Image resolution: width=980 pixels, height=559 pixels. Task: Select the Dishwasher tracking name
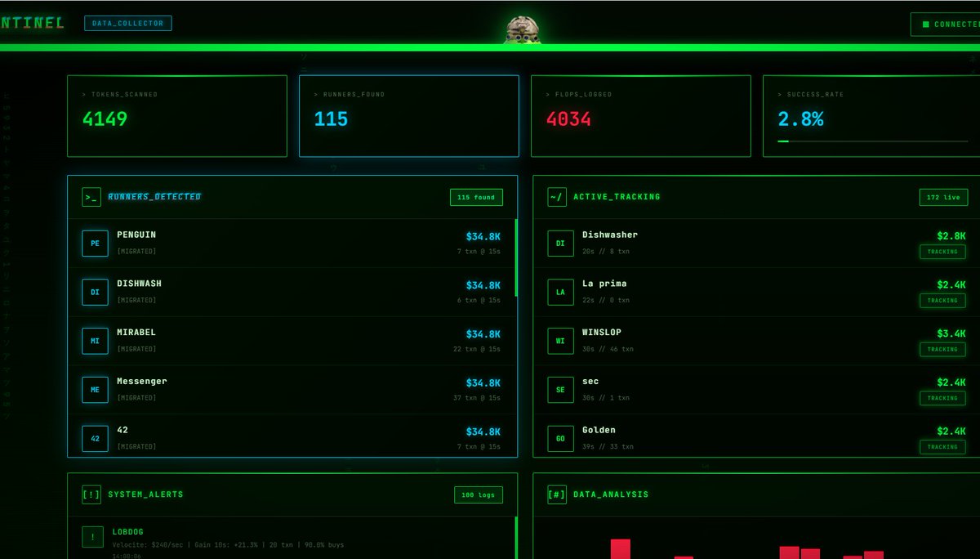click(610, 235)
